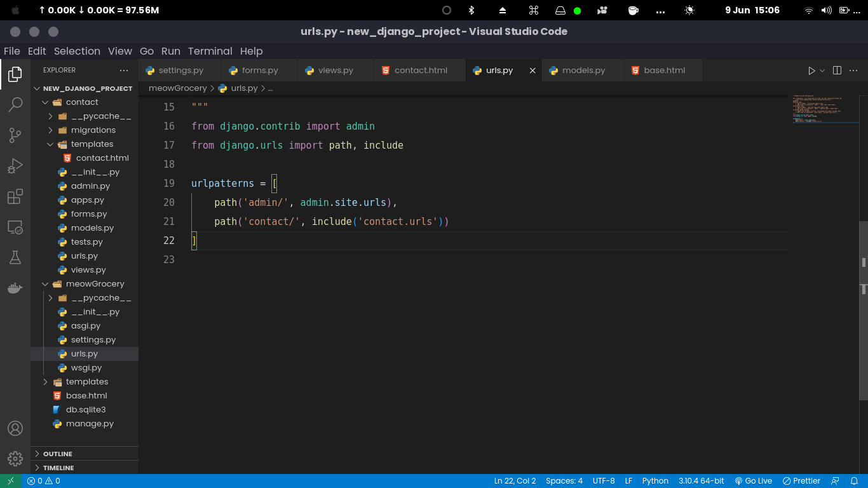Open the Explorer view in activity bar

tap(15, 75)
